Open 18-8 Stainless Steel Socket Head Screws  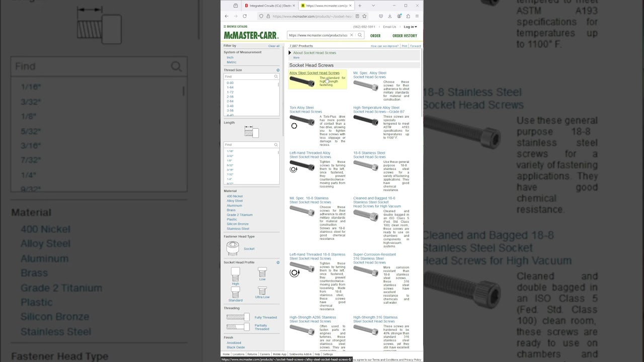pos(369,155)
